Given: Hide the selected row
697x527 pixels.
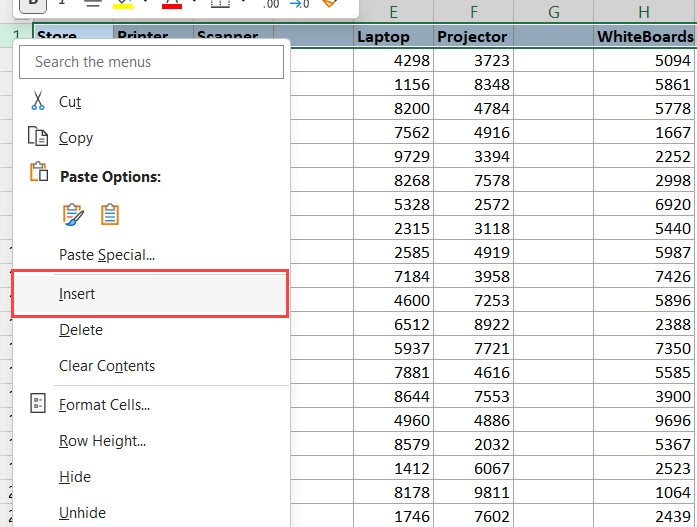Looking at the screenshot, I should tap(75, 477).
